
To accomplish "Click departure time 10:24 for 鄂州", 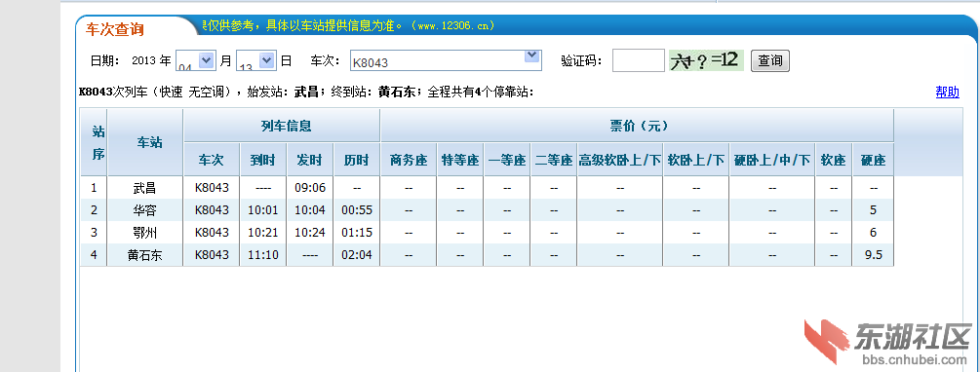I will (310, 233).
